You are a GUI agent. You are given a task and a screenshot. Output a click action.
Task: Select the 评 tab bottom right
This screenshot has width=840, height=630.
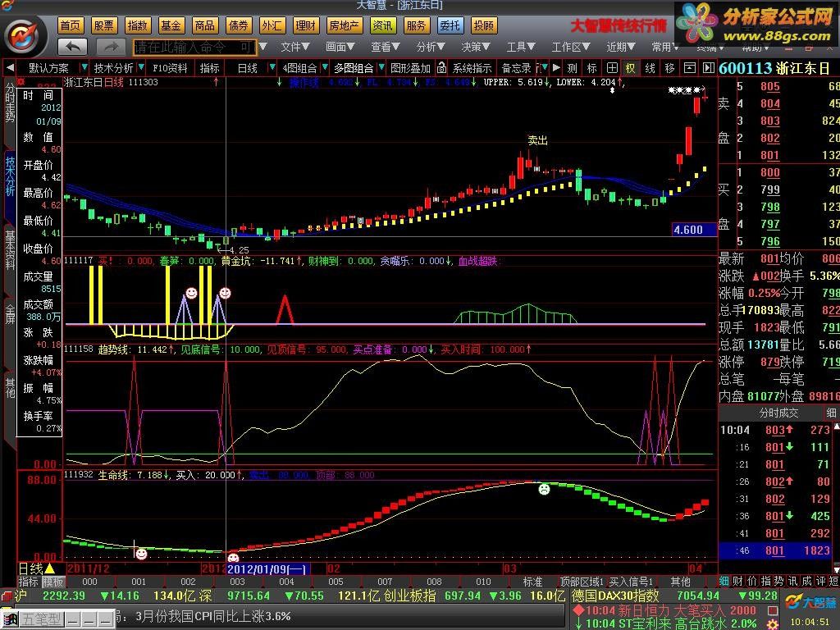pyautogui.click(x=820, y=581)
